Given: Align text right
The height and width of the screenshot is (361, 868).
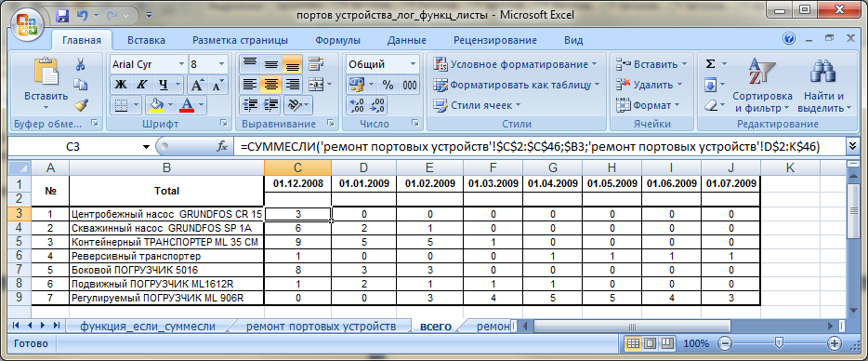Looking at the screenshot, I should (293, 85).
